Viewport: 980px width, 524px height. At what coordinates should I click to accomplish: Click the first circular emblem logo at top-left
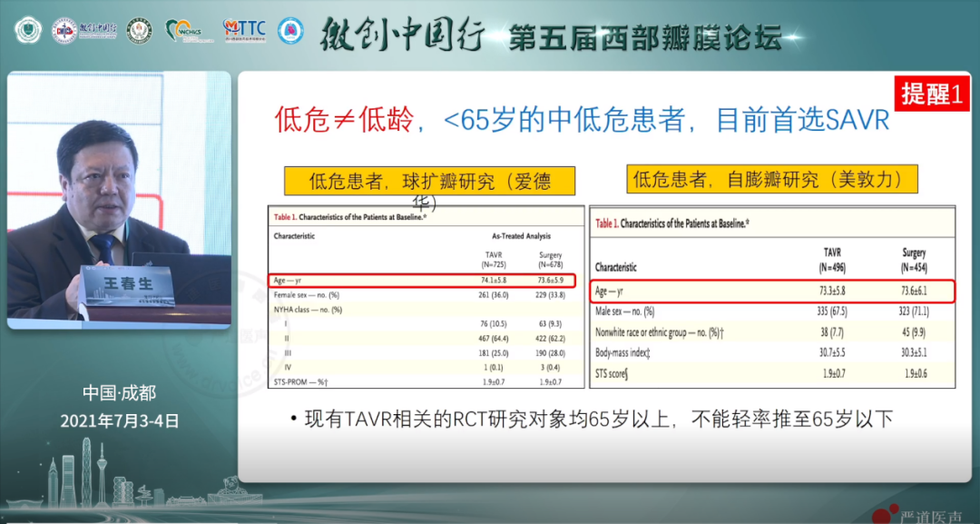click(x=29, y=30)
